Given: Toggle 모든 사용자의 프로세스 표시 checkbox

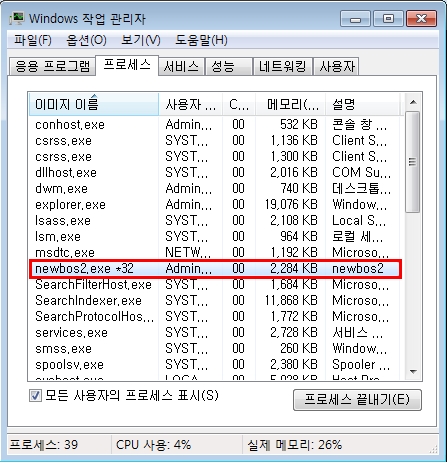Looking at the screenshot, I should [x=35, y=396].
